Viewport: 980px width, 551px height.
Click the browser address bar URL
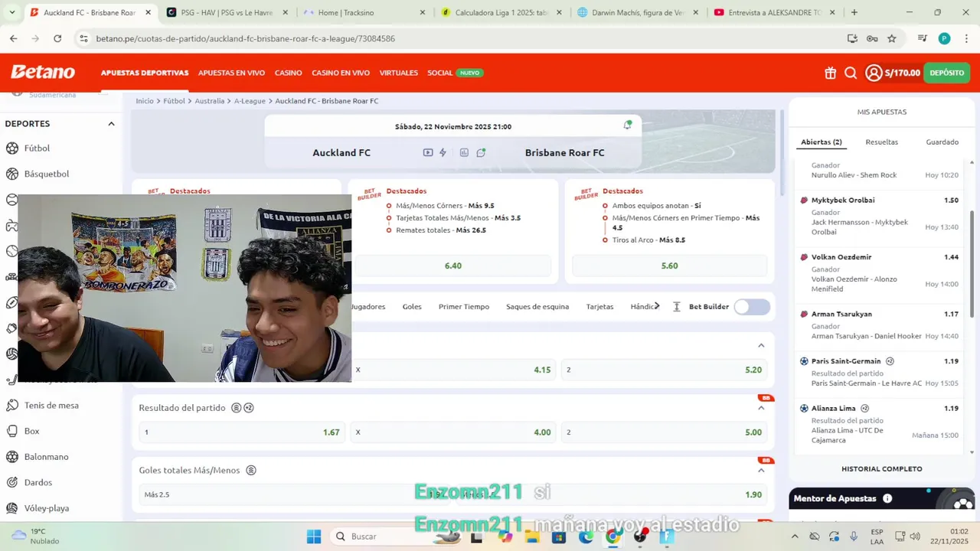click(x=246, y=38)
